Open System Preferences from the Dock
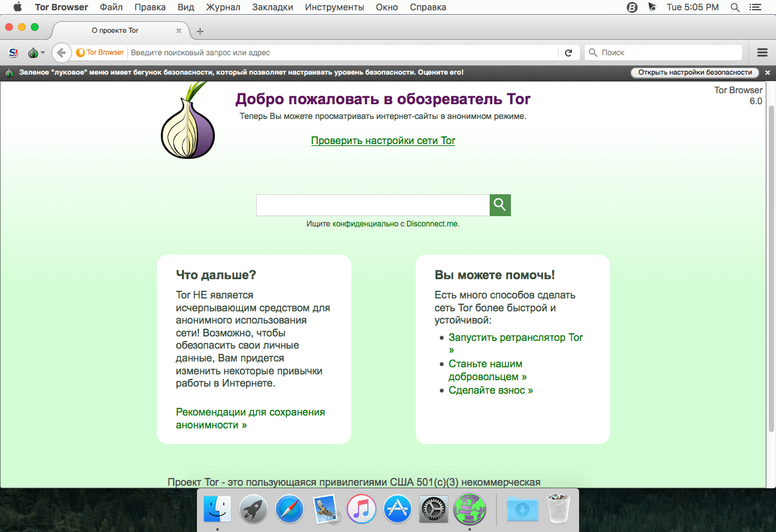776x532 pixels. (434, 509)
